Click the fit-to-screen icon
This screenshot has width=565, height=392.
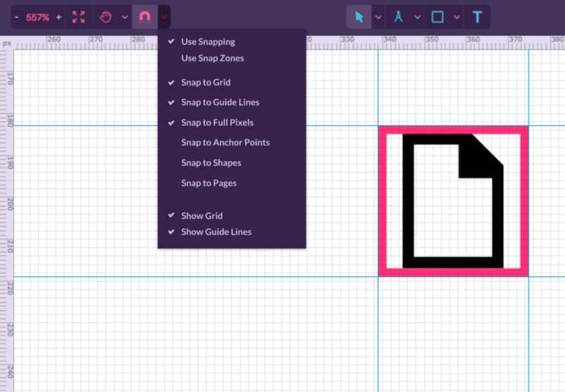coord(78,17)
